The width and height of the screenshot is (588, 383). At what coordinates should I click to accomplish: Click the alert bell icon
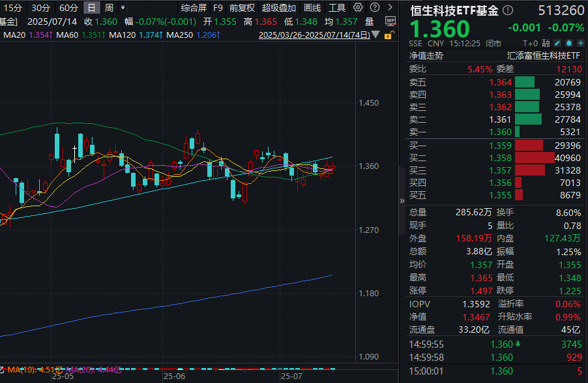pos(568,43)
